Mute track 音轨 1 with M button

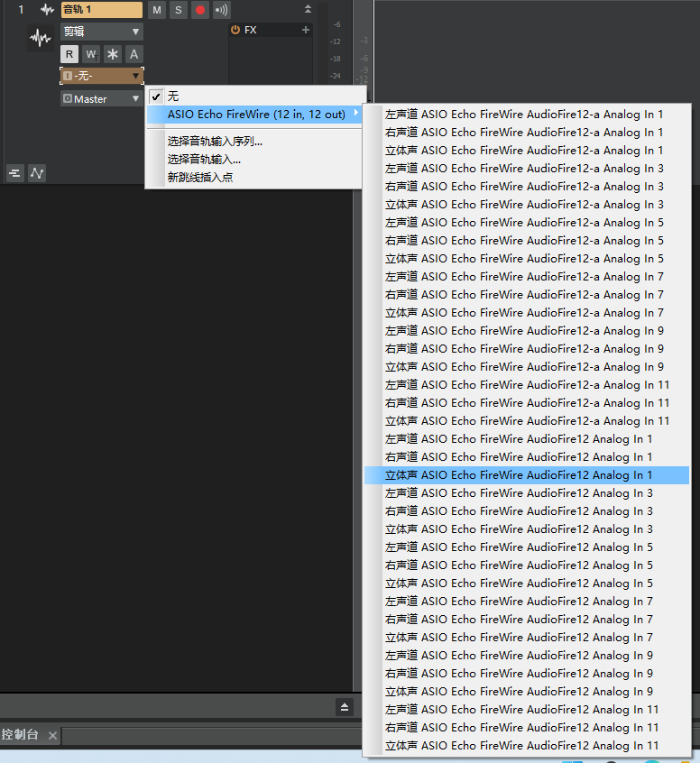[x=157, y=10]
